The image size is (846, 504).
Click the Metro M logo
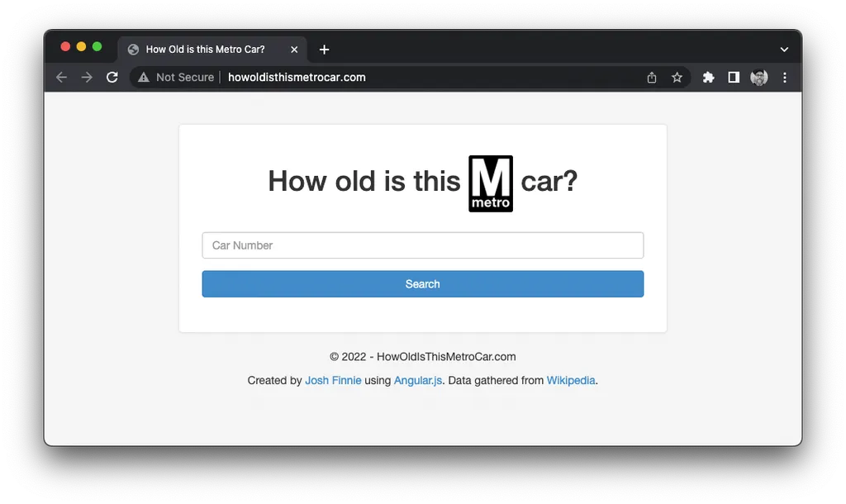(x=491, y=183)
